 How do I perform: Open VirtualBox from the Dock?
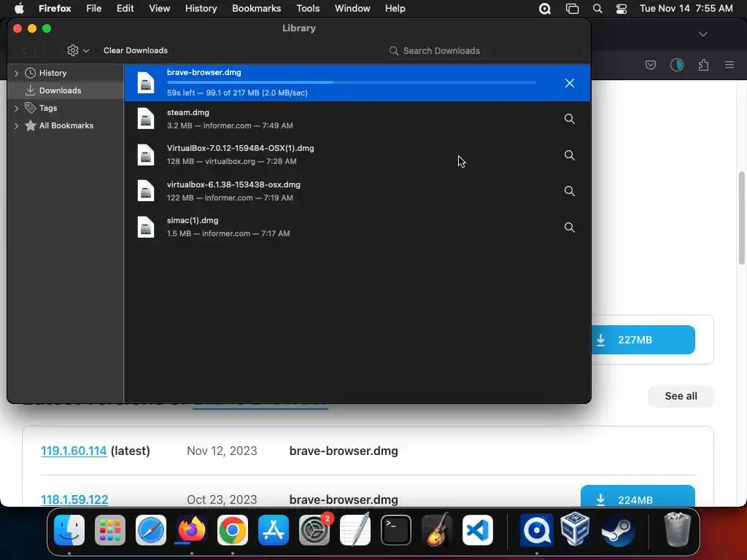[576, 529]
